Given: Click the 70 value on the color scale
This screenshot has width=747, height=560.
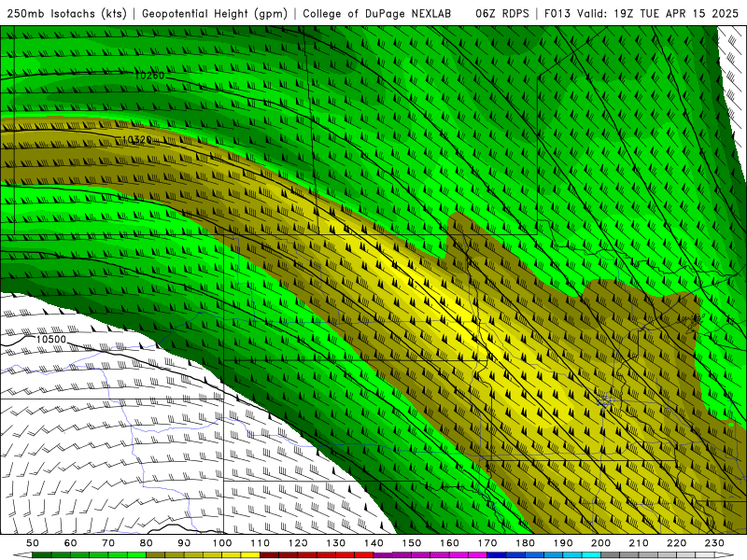Looking at the screenshot, I should point(108,543).
